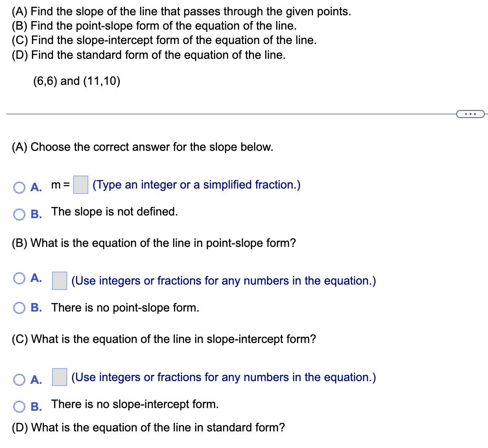Image resolution: width=488 pixels, height=448 pixels.
Task: Click the input box next to m =
Action: coord(80,184)
